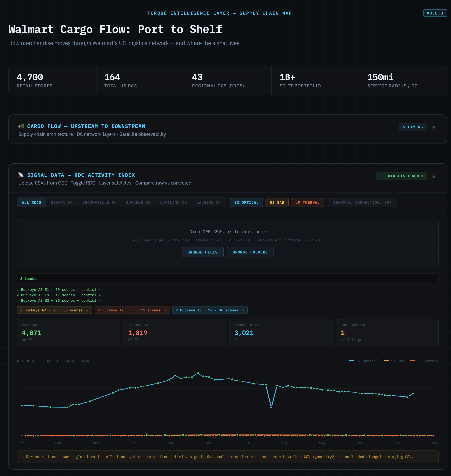Image resolution: width=451 pixels, height=476 pixels.
Task: Switch to the Buckeye AZ tab
Action: pos(138,202)
